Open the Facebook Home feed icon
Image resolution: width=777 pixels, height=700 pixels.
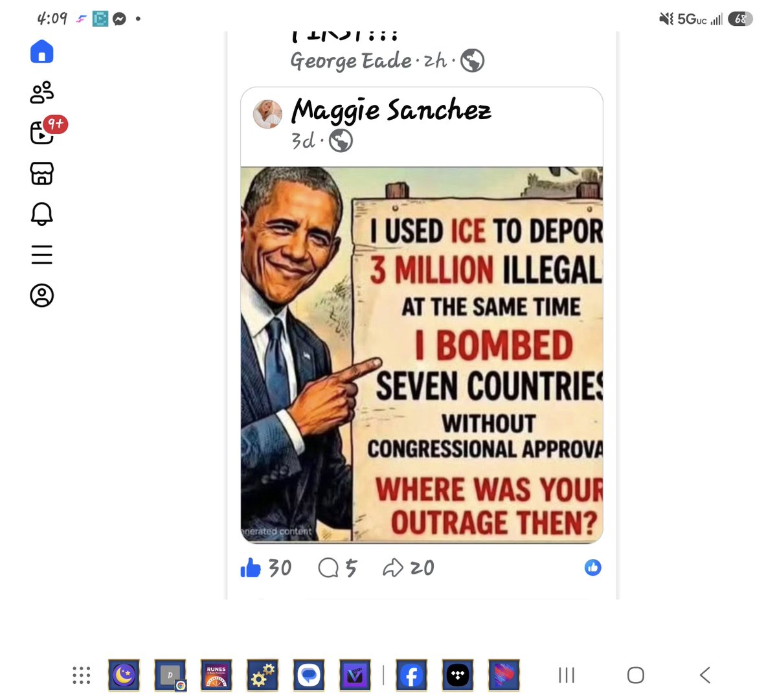coord(42,52)
